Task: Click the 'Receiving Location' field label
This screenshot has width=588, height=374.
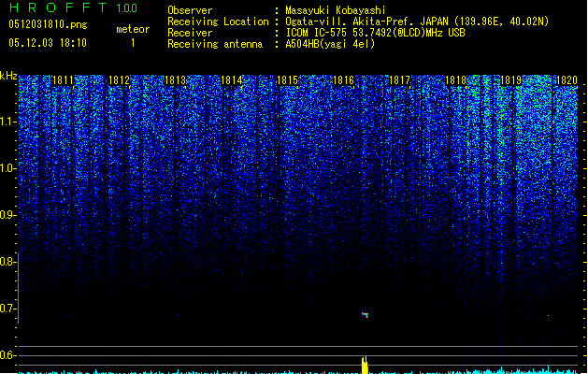Action: click(218, 22)
